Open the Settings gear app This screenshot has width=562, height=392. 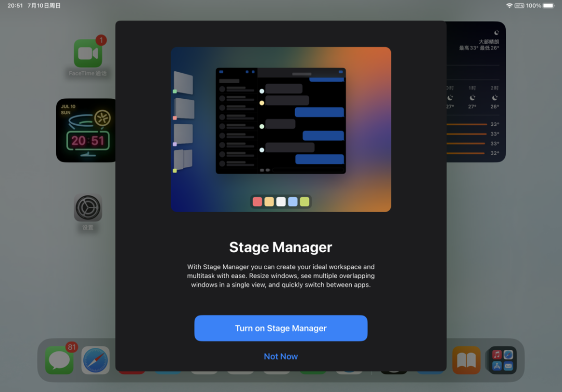click(88, 207)
